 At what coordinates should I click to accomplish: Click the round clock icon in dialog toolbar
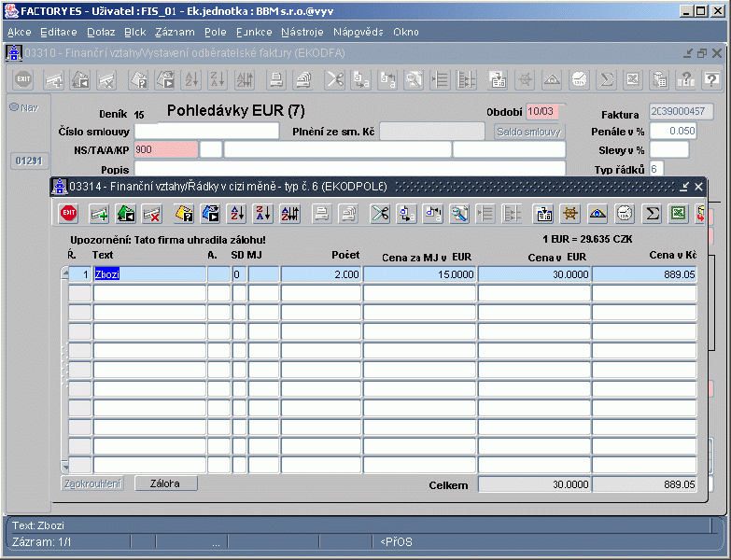click(625, 214)
